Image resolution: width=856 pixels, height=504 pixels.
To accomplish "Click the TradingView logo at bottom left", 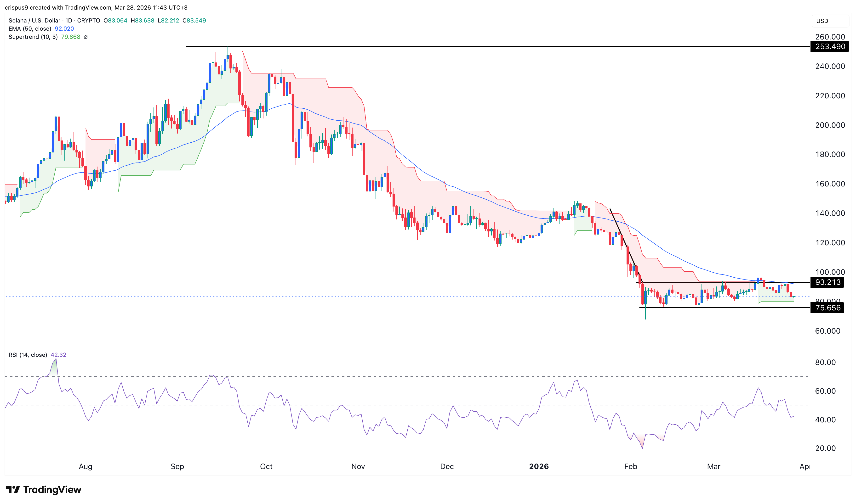I will (x=43, y=490).
